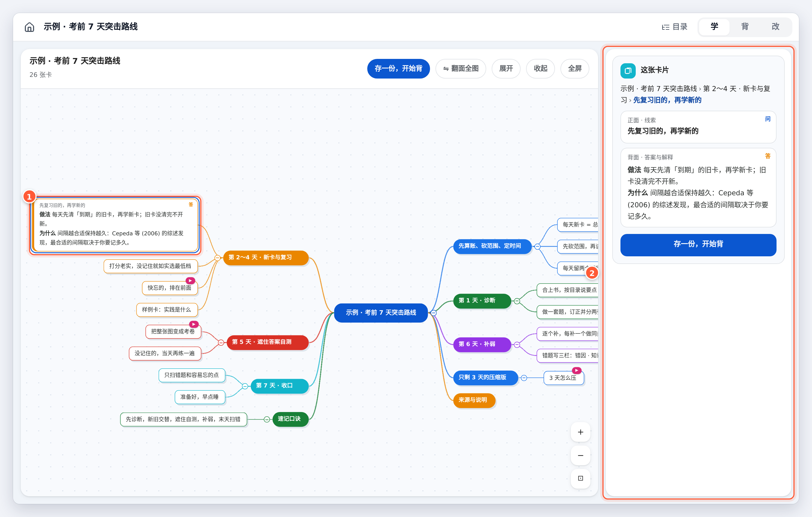
Task: Zoom in with the plus button
Action: point(580,432)
